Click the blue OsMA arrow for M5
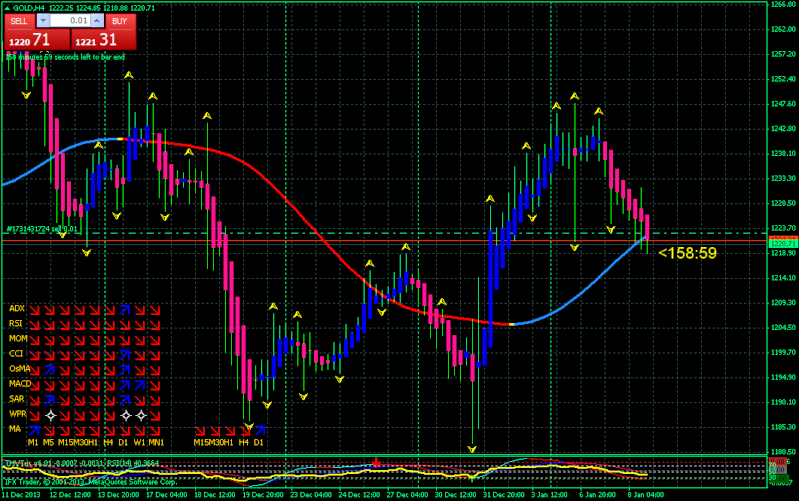Image resolution: width=799 pixels, height=501 pixels. point(49,370)
